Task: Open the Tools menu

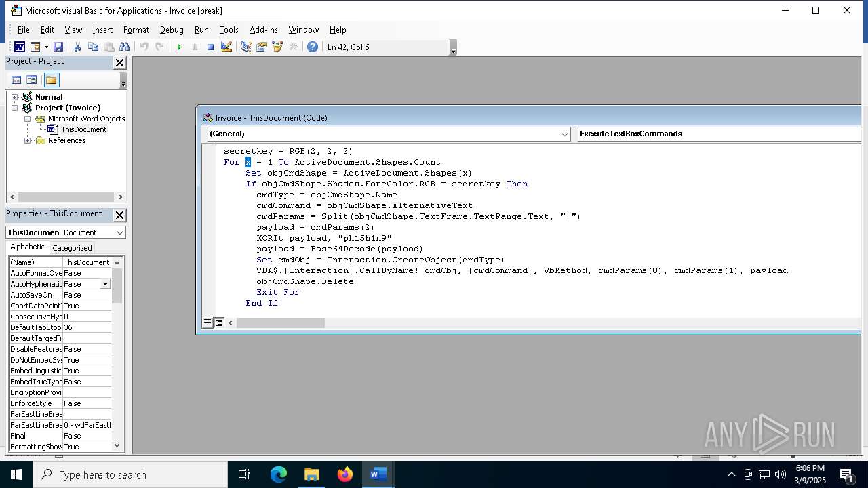Action: [x=229, y=30]
